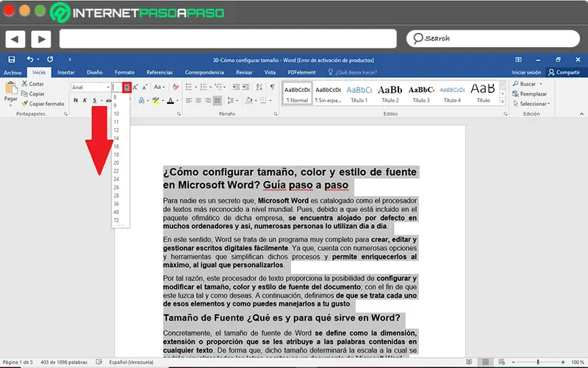The image size is (588, 368).
Task: Click the Compartir button
Action: (x=564, y=72)
